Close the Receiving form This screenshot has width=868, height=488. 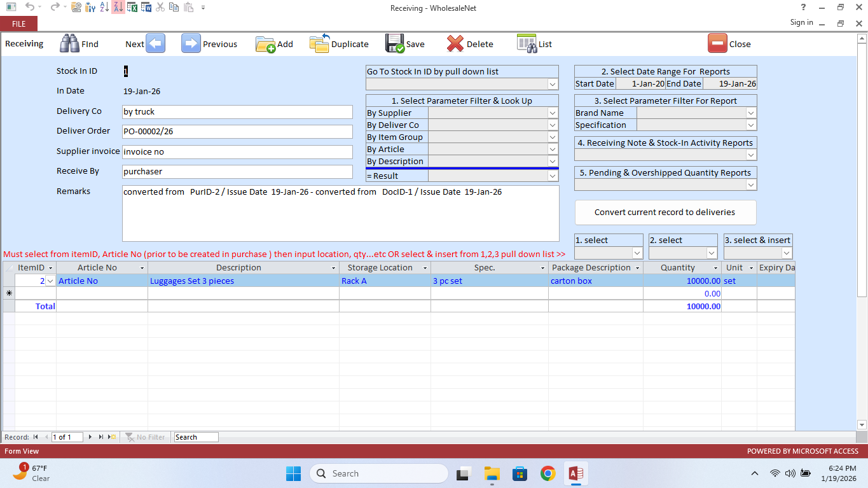[x=730, y=44]
